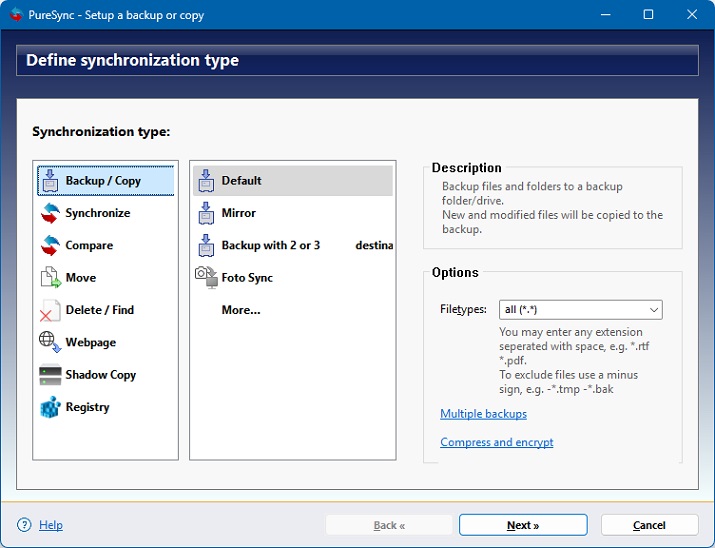Click the Delete / Find icon
This screenshot has width=715, height=548.
(50, 310)
